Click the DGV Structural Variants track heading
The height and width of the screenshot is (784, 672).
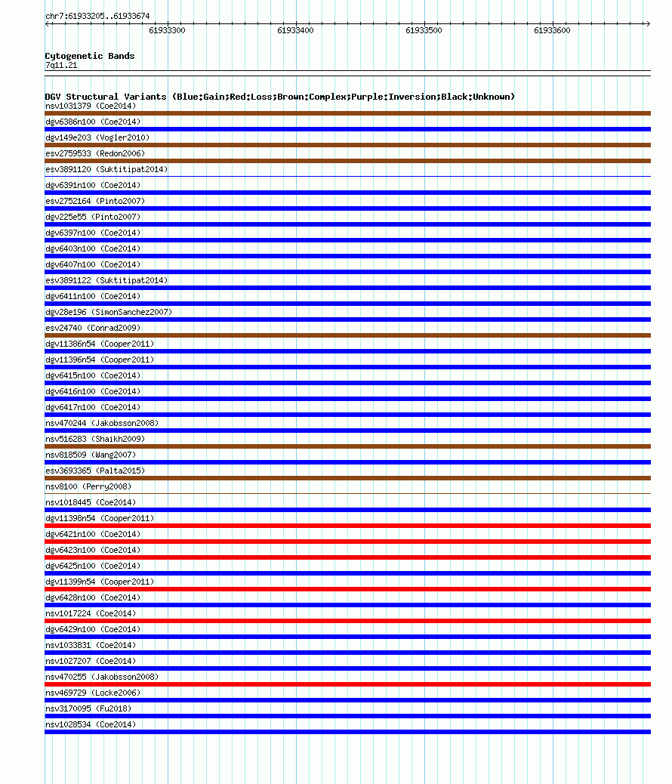279,97
